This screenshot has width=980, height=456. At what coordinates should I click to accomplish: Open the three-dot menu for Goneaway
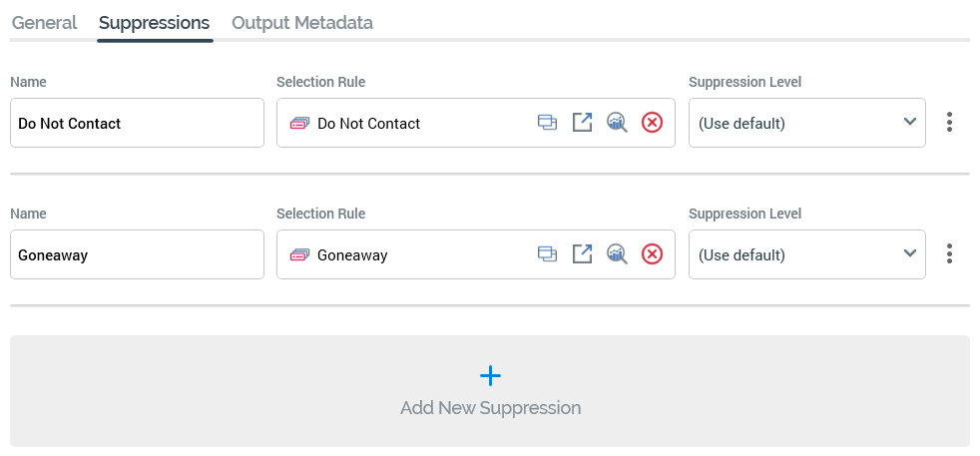click(949, 254)
